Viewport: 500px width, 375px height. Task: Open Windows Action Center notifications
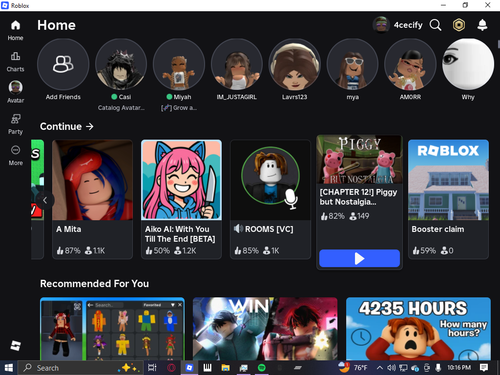tap(484, 368)
